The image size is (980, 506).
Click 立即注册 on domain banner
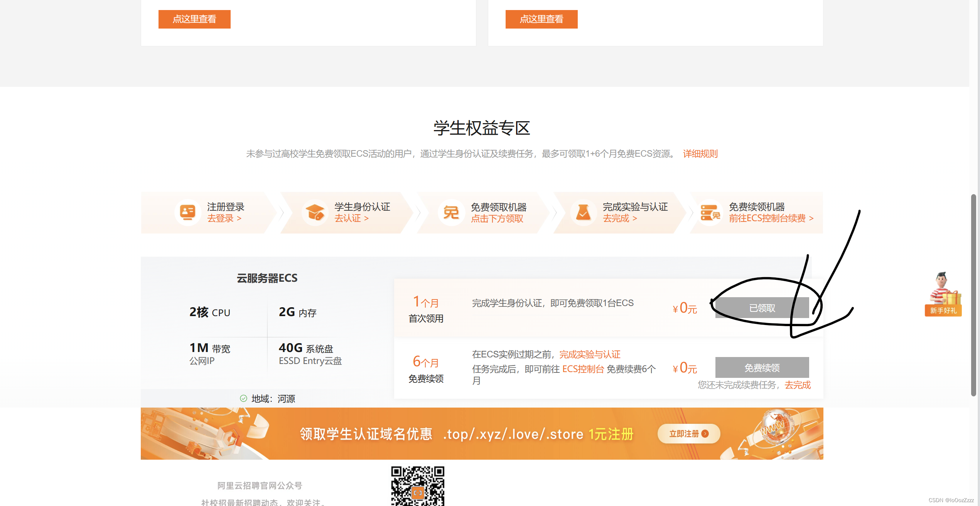tap(688, 434)
